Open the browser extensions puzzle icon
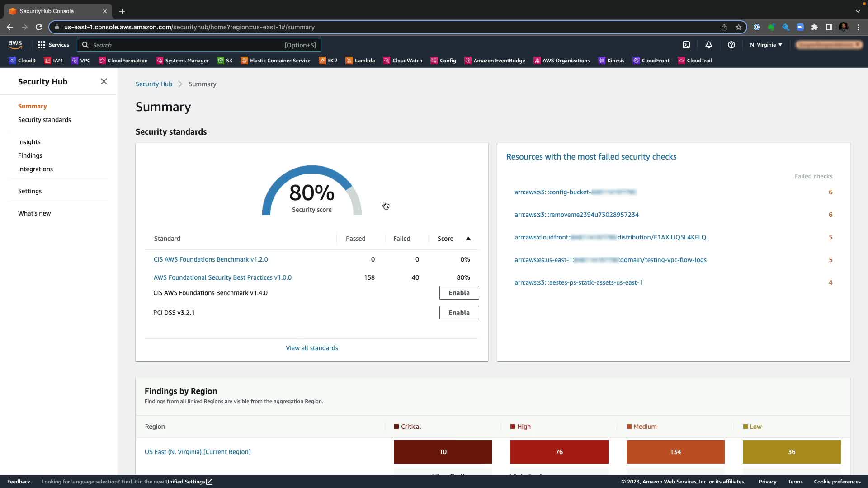 tap(815, 27)
